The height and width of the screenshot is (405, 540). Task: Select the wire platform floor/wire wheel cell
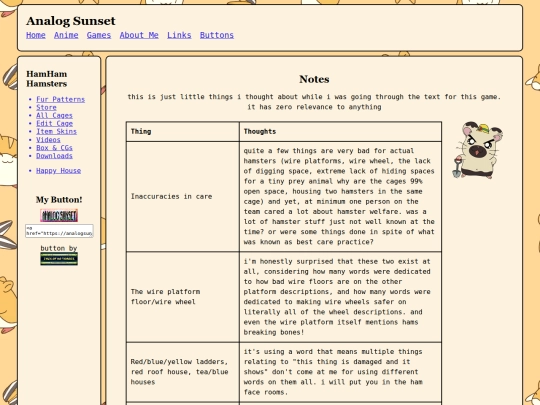click(x=183, y=297)
